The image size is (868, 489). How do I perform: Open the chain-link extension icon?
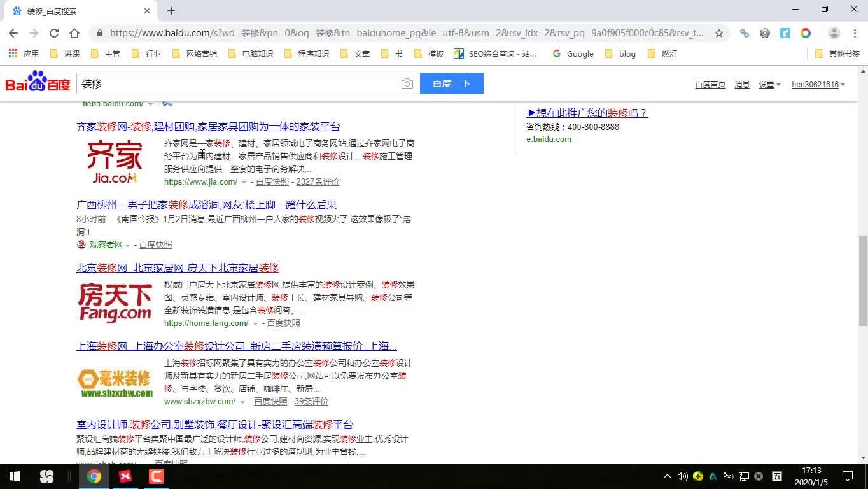pos(745,33)
